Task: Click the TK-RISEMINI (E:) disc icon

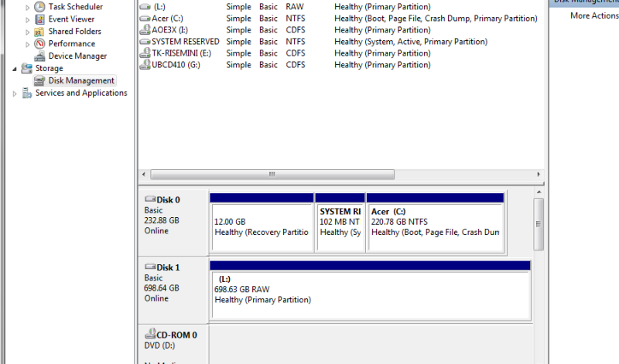Action: click(x=145, y=53)
